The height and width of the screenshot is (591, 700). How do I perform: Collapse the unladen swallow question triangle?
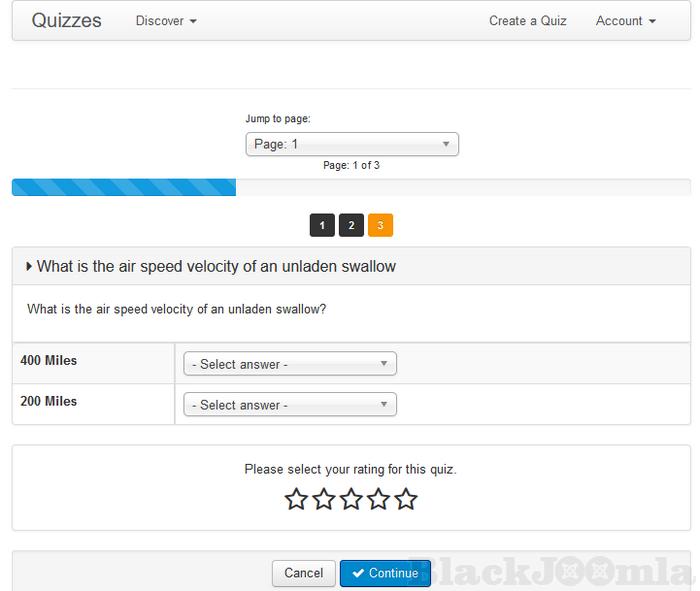pos(29,267)
